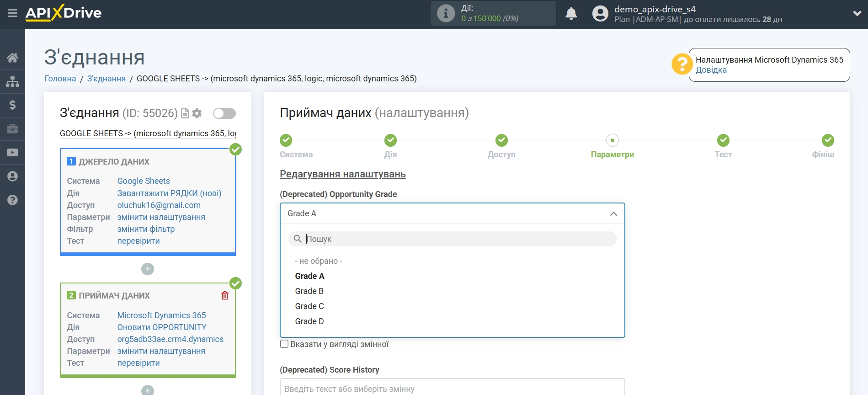Check 'Вказати у вигляді змінної' checkbox
This screenshot has height=395, width=868.
[x=284, y=344]
